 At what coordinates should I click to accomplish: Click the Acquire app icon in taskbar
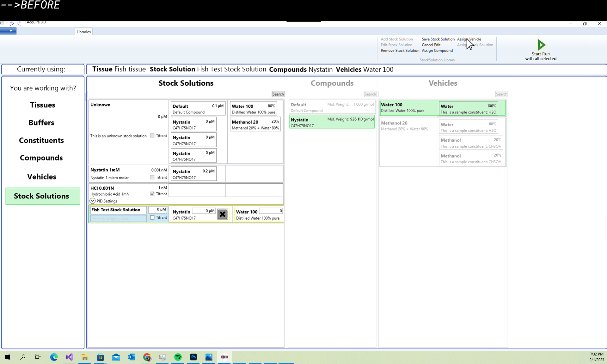pos(224,357)
